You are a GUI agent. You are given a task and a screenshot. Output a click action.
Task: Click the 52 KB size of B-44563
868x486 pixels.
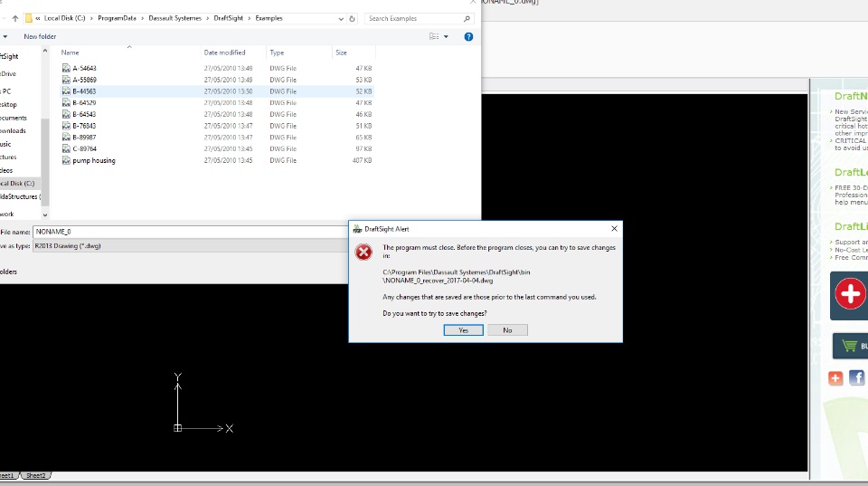point(363,91)
